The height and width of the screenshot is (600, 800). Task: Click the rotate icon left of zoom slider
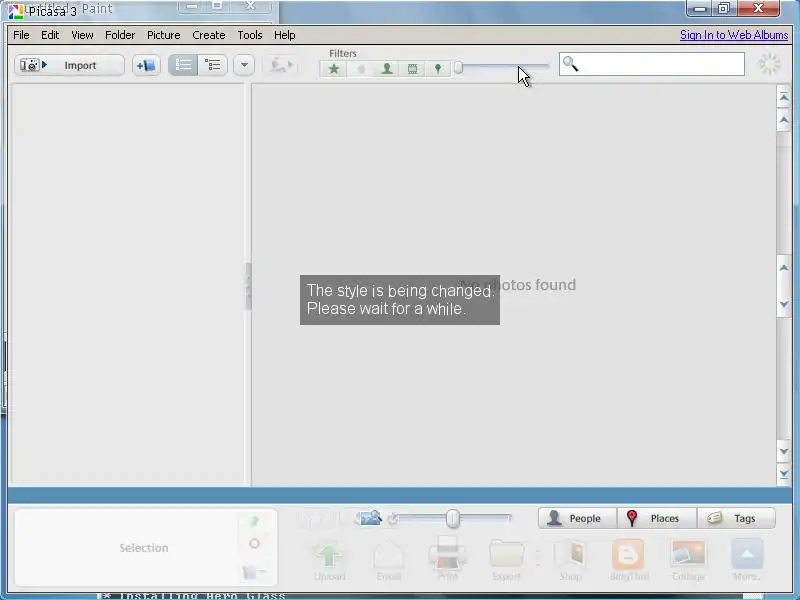(x=392, y=519)
